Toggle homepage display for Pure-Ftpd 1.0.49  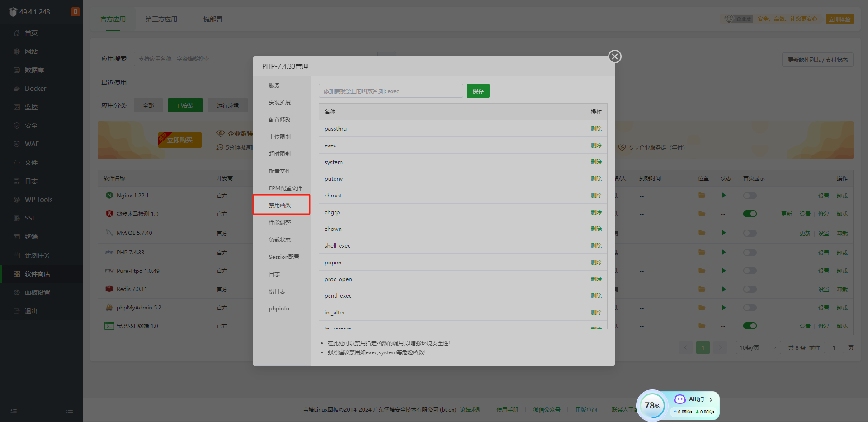click(750, 271)
